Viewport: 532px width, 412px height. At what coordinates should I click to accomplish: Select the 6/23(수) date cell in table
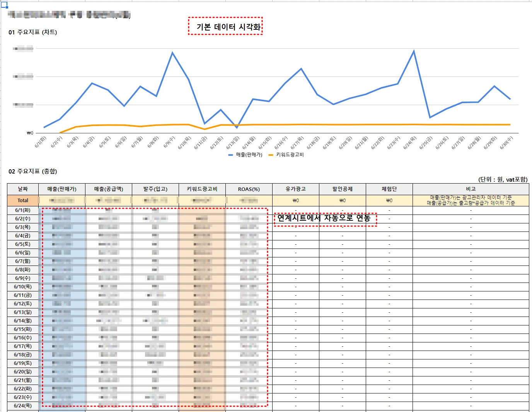point(23,397)
